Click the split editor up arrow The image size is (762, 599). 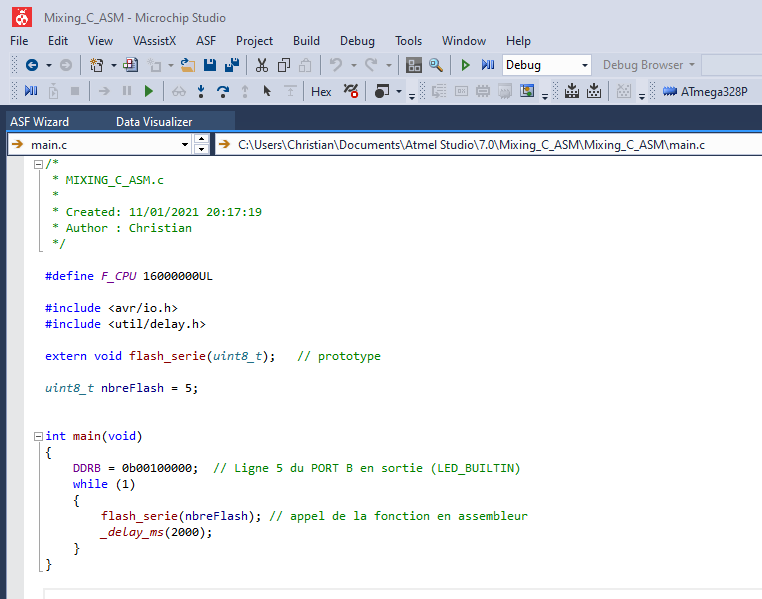[x=201, y=139]
